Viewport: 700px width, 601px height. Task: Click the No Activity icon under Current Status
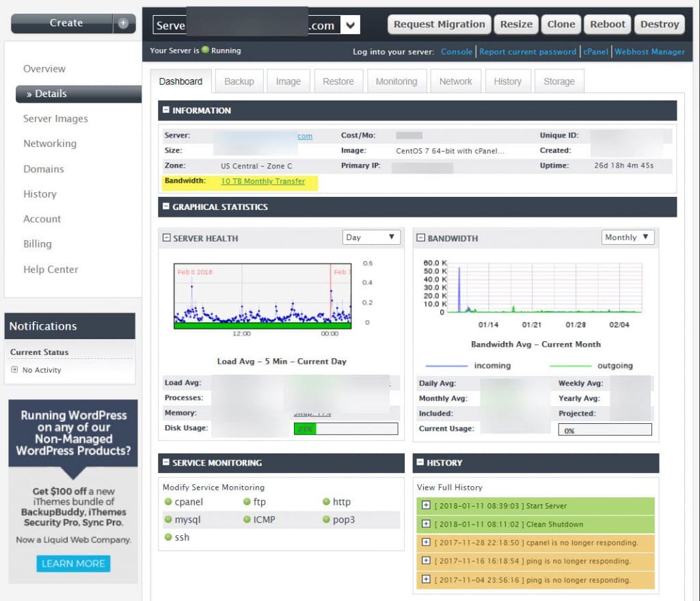(14, 371)
